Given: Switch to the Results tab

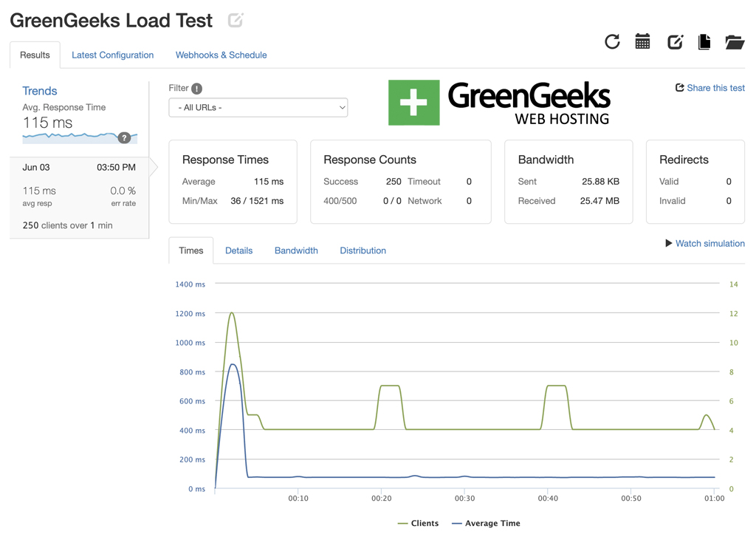Looking at the screenshot, I should tap(35, 55).
